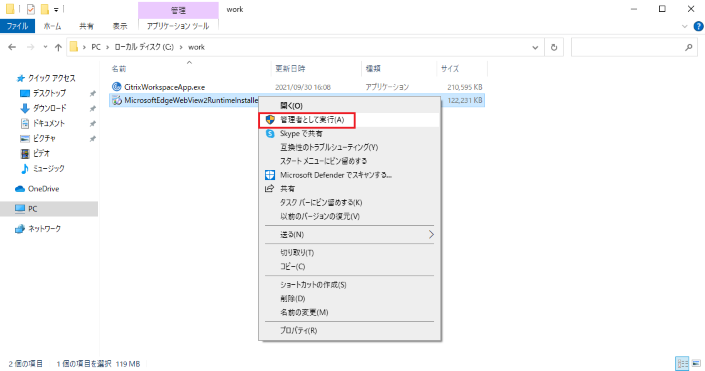Open ドキュメント in the sidebar
Image resolution: width=705 pixels, height=371 pixels.
pyautogui.click(x=49, y=123)
